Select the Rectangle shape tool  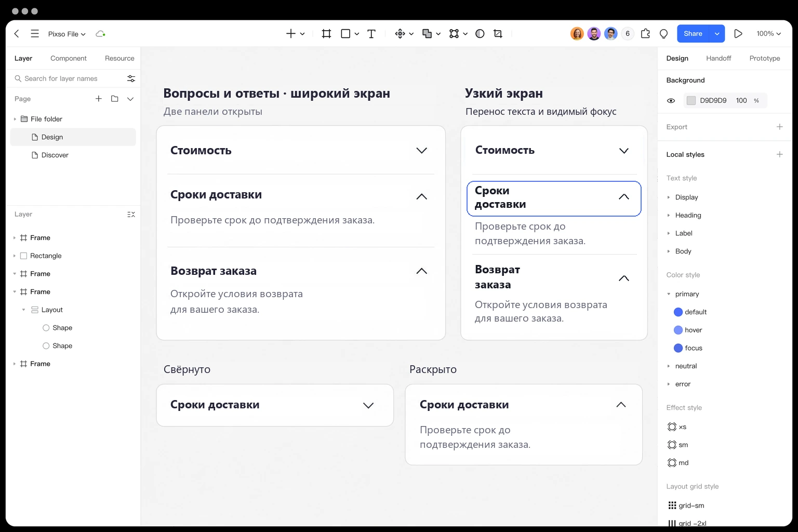[x=345, y=34]
